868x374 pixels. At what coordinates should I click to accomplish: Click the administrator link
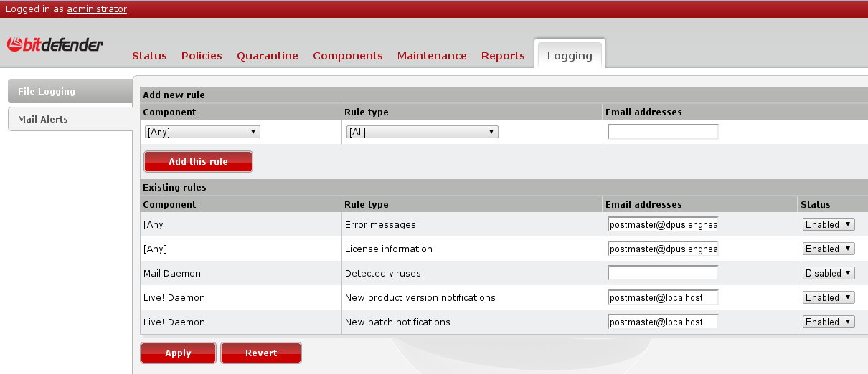[97, 9]
